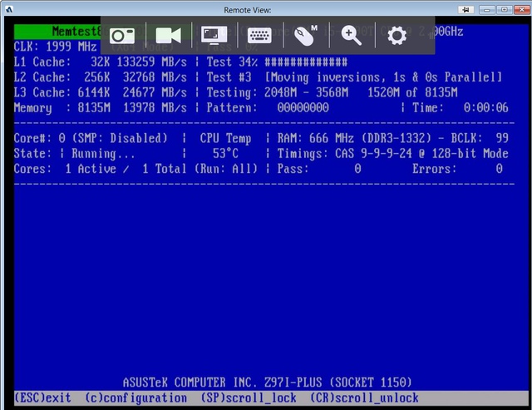Screen dimensions: 532x410
Task: Click the Core#: 0 (SMP: Disabled) text
Action: (x=91, y=139)
